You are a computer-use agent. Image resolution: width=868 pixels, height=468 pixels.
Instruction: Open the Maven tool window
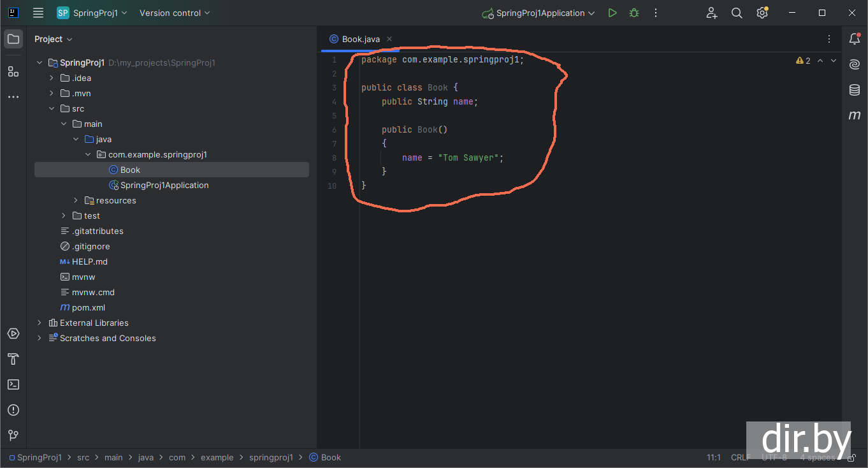(x=855, y=115)
